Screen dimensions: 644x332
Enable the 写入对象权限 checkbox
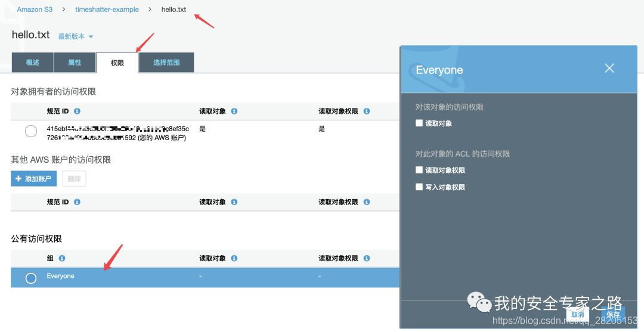419,187
